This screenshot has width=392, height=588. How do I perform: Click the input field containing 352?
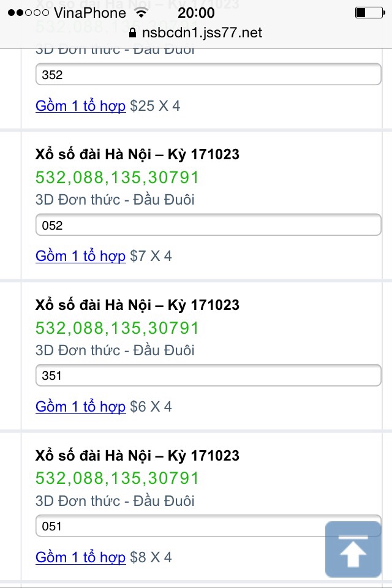click(208, 75)
